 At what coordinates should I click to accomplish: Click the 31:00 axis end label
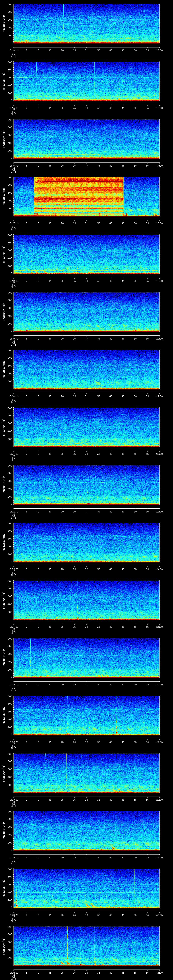click(159, 972)
